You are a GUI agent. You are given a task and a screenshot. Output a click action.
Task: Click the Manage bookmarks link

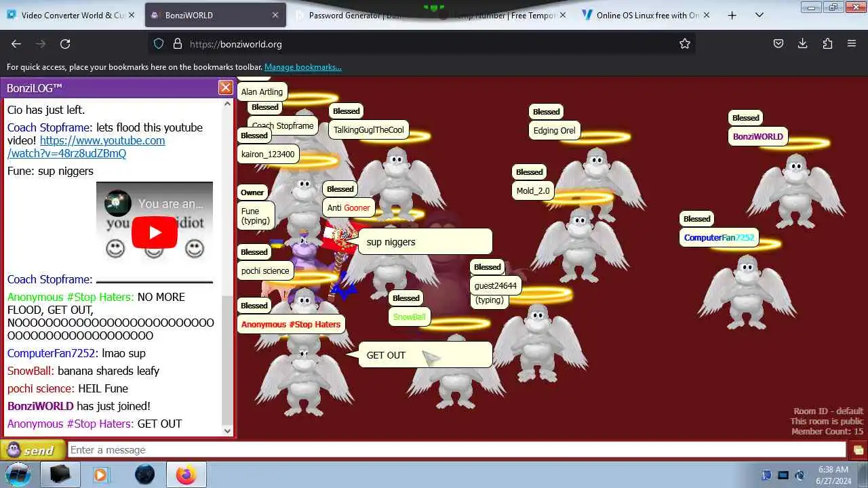303,67
